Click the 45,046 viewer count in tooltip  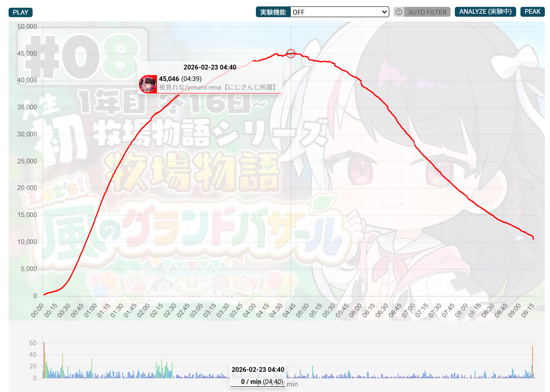[x=169, y=78]
